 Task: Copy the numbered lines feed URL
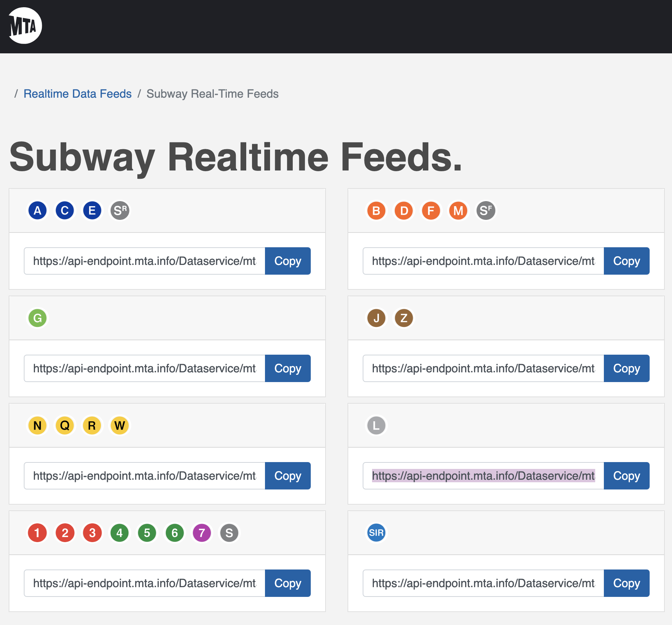(288, 583)
